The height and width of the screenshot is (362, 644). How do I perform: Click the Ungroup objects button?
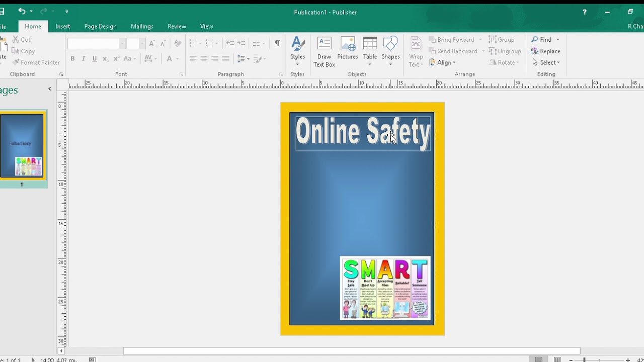tap(505, 51)
